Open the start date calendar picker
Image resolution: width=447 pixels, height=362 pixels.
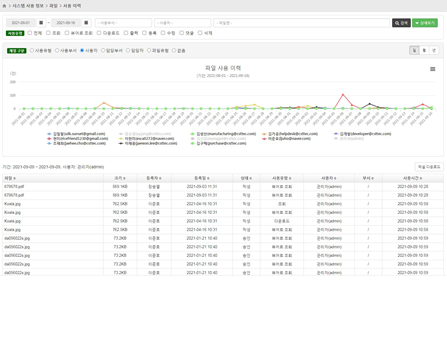coord(41,23)
